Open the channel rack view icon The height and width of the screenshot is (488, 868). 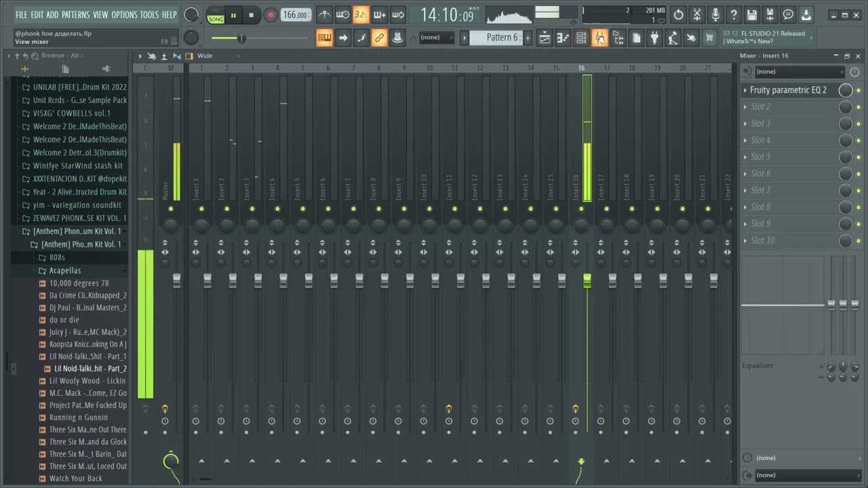(x=581, y=38)
